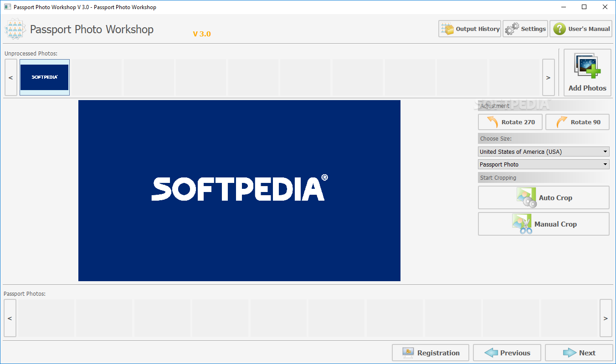The height and width of the screenshot is (364, 616).
Task: Open the Settings dialog
Action: pyautogui.click(x=525, y=29)
